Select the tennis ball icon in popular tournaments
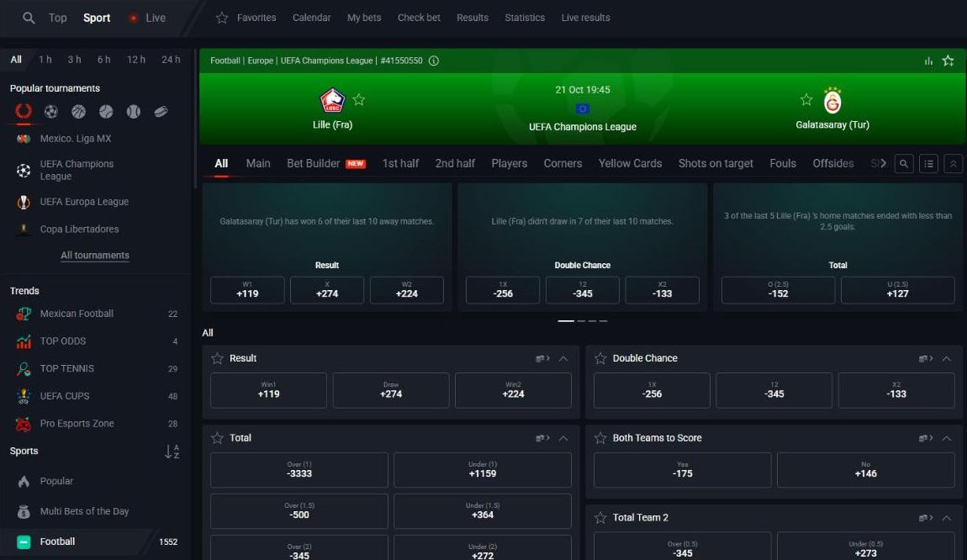The height and width of the screenshot is (560, 967). 106,112
